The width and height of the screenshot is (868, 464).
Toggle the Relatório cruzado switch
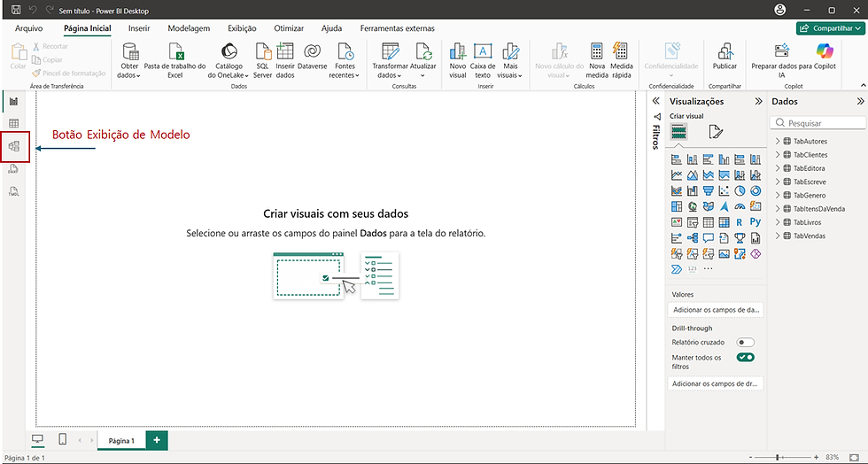(x=745, y=342)
